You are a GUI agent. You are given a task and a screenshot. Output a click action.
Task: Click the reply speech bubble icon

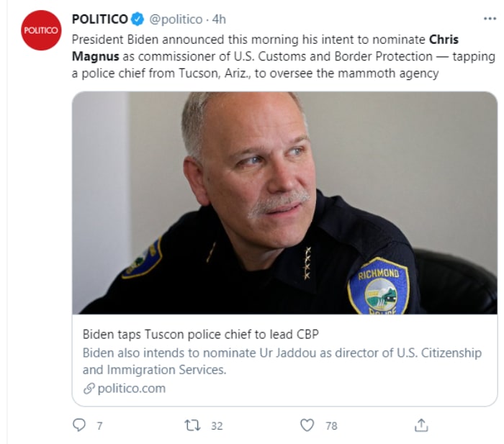(79, 425)
